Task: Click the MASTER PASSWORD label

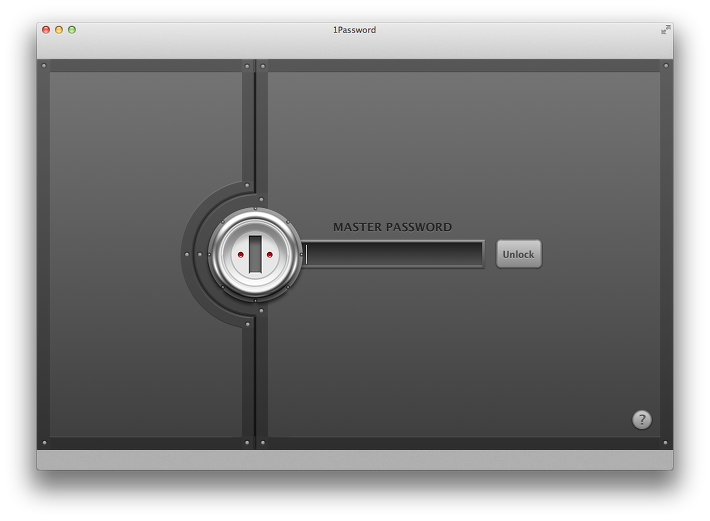Action: click(x=392, y=227)
